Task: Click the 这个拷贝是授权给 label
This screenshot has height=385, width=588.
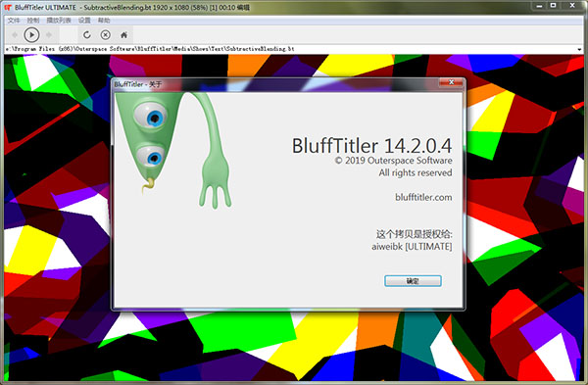Action: coord(415,234)
